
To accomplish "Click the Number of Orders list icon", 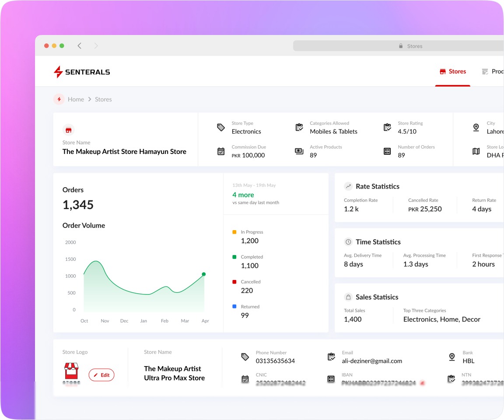I will pos(387,151).
